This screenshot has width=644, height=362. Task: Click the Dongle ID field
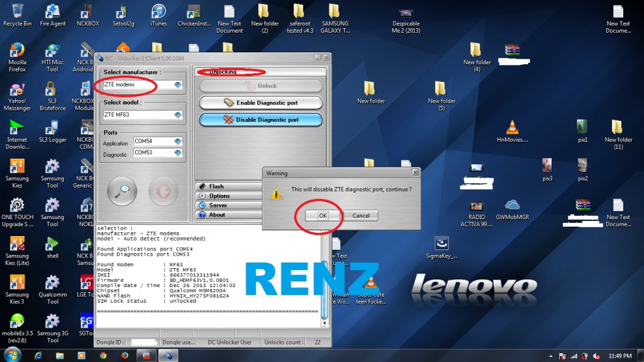pyautogui.click(x=144, y=342)
